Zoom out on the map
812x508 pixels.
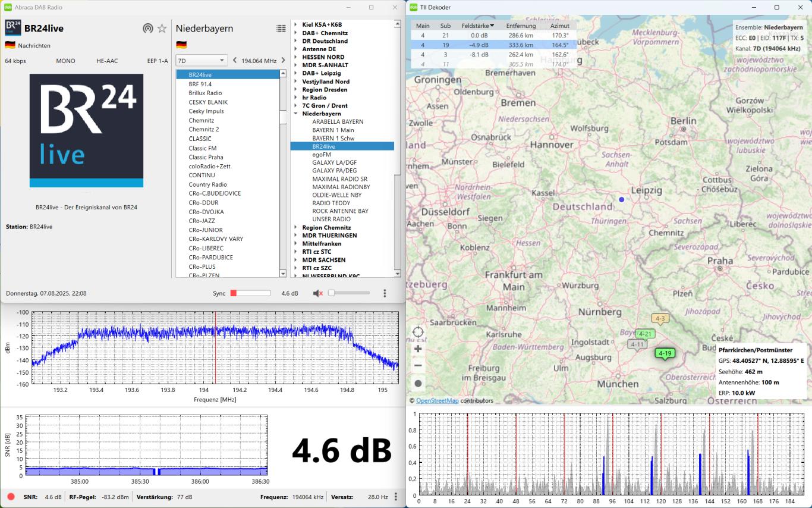(x=418, y=366)
